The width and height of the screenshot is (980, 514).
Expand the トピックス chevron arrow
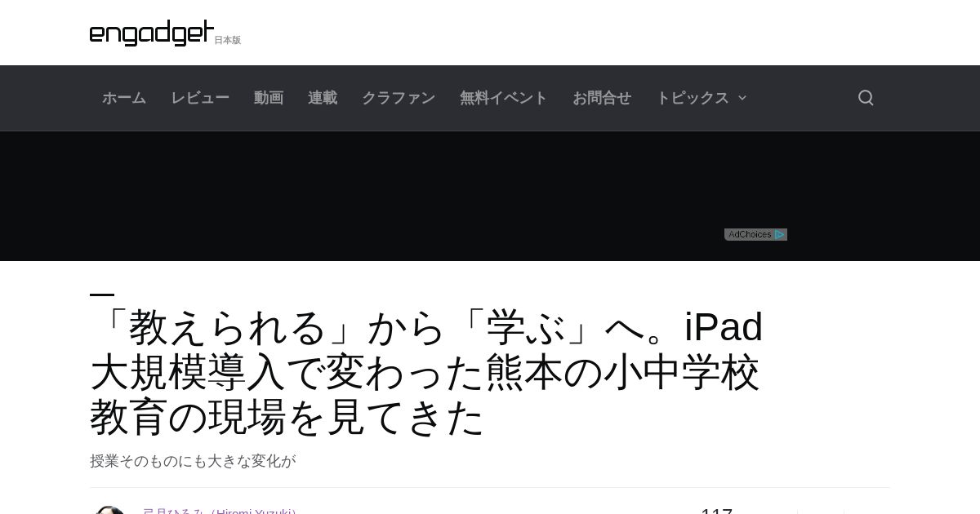tap(742, 98)
